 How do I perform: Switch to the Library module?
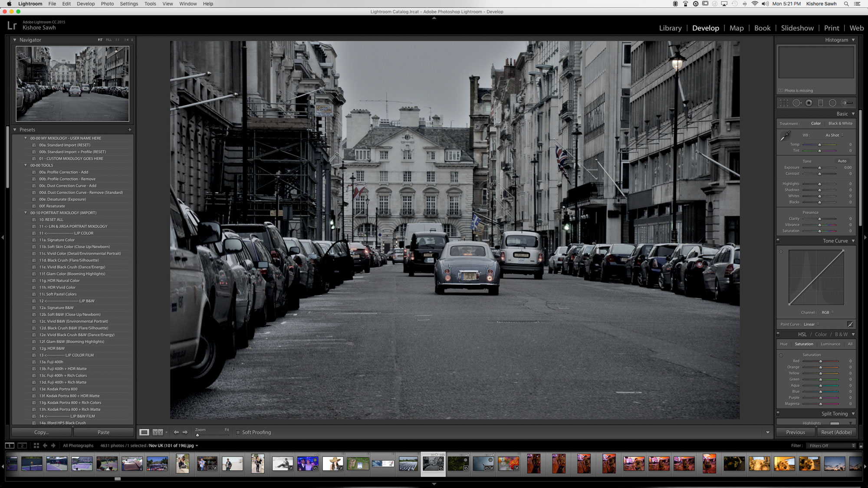[670, 28]
